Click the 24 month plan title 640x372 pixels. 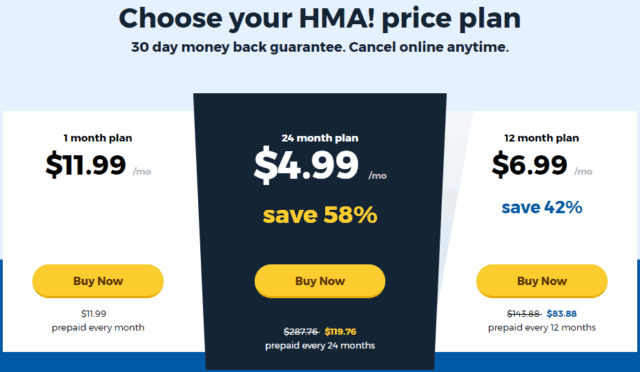[x=320, y=138]
